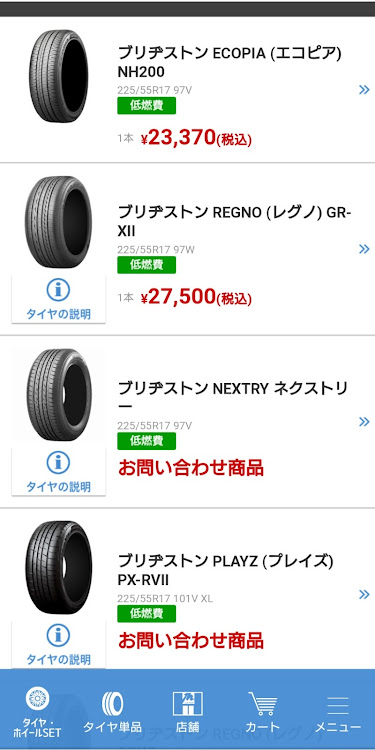
Task: Tap お問い合わせ商品 under PLAYZ PX-RVII
Action: pyautogui.click(x=191, y=640)
